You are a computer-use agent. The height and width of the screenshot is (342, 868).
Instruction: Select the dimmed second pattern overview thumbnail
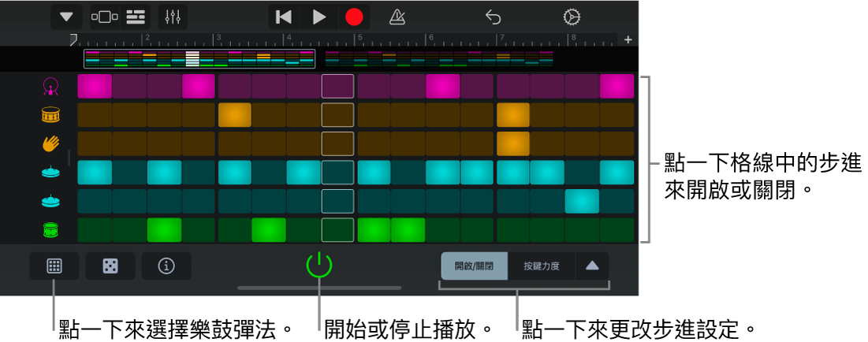[x=439, y=58]
